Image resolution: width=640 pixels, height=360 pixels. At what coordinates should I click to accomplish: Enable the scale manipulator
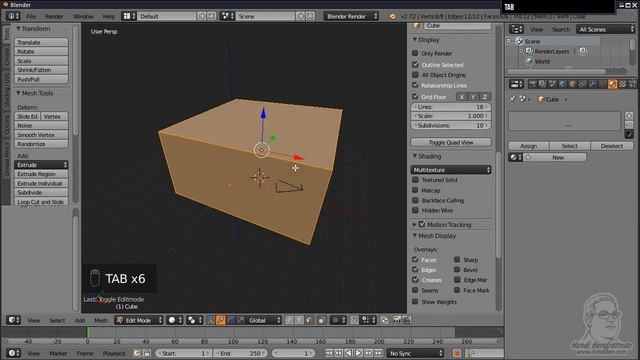[240, 320]
